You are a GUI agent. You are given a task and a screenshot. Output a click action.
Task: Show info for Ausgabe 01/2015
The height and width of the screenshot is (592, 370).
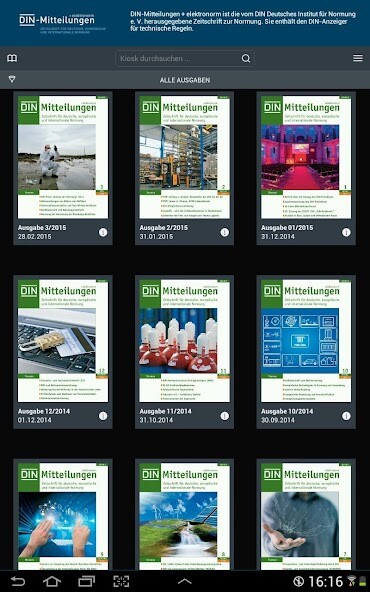pyautogui.click(x=346, y=232)
